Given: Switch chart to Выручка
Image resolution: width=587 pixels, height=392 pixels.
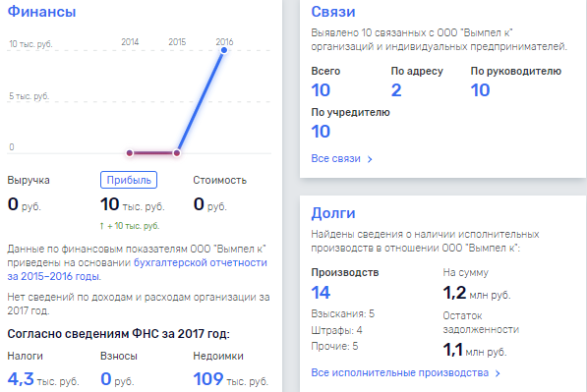Looking at the screenshot, I should 29,180.
